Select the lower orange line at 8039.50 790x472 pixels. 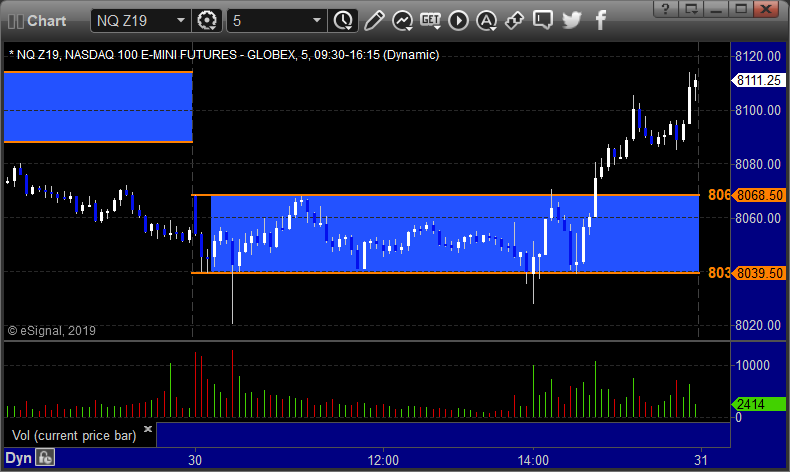point(445,273)
